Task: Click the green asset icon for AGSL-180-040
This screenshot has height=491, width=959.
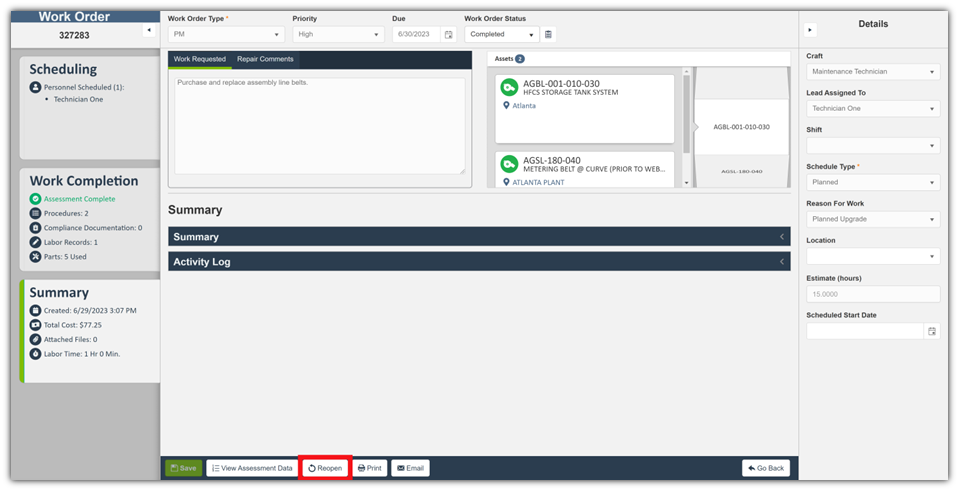Action: click(x=509, y=164)
